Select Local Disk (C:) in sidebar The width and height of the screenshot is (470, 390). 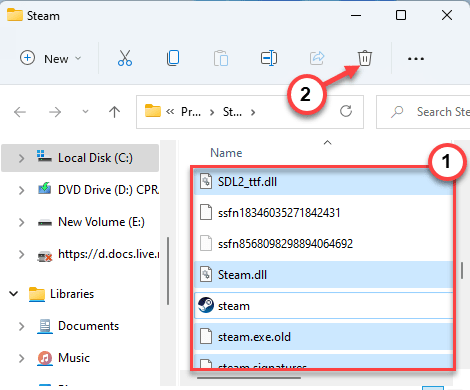point(80,158)
